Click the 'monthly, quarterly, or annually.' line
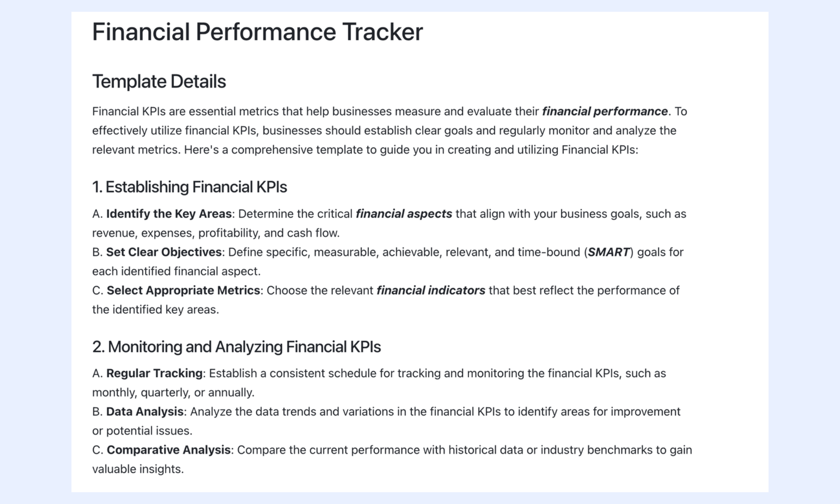 click(173, 393)
